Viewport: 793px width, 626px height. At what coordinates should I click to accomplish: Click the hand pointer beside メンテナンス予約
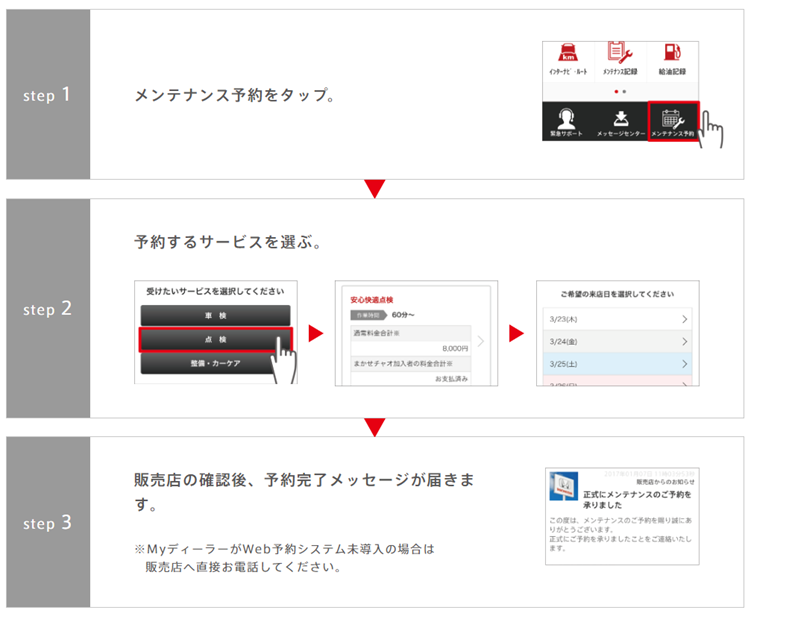(712, 130)
